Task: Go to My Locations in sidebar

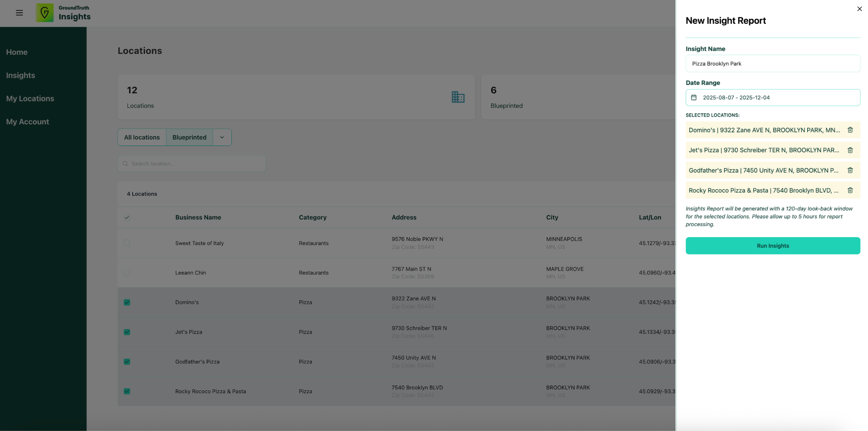Action: 30,98
